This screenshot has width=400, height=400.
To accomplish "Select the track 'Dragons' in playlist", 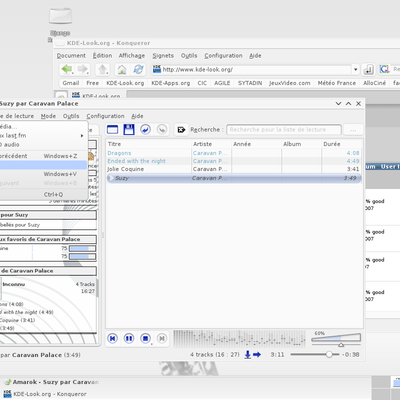I will pos(234,153).
